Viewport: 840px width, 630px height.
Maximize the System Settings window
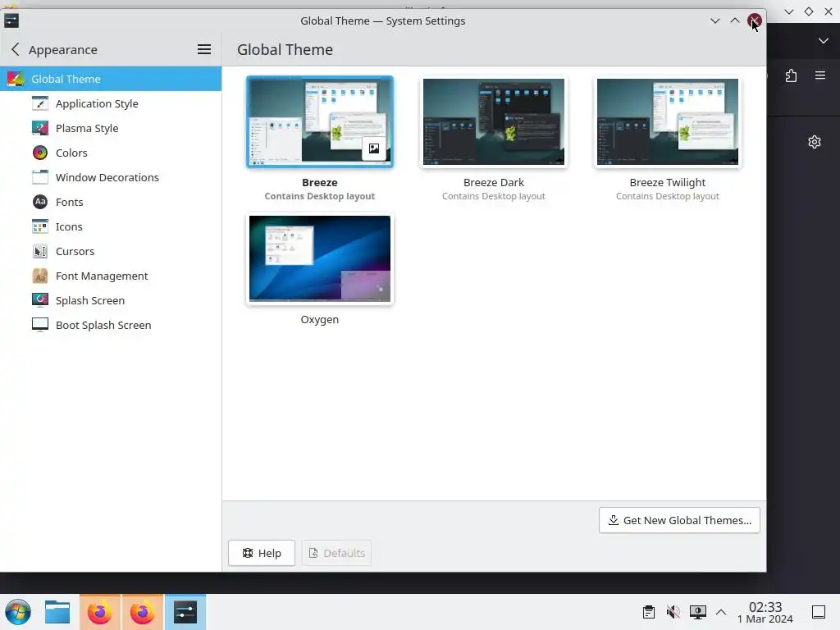pyautogui.click(x=734, y=21)
